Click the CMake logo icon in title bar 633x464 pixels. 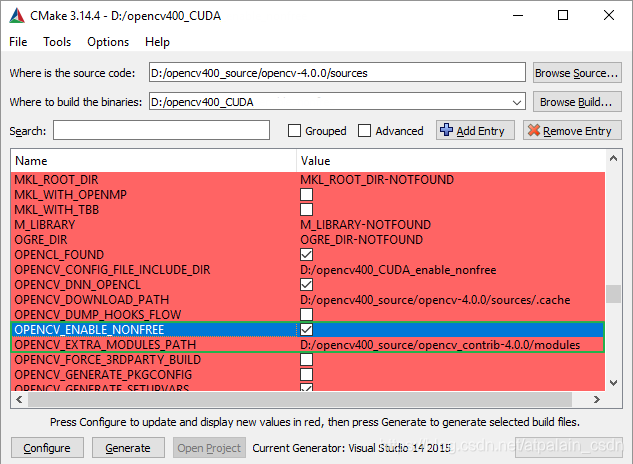coord(17,15)
